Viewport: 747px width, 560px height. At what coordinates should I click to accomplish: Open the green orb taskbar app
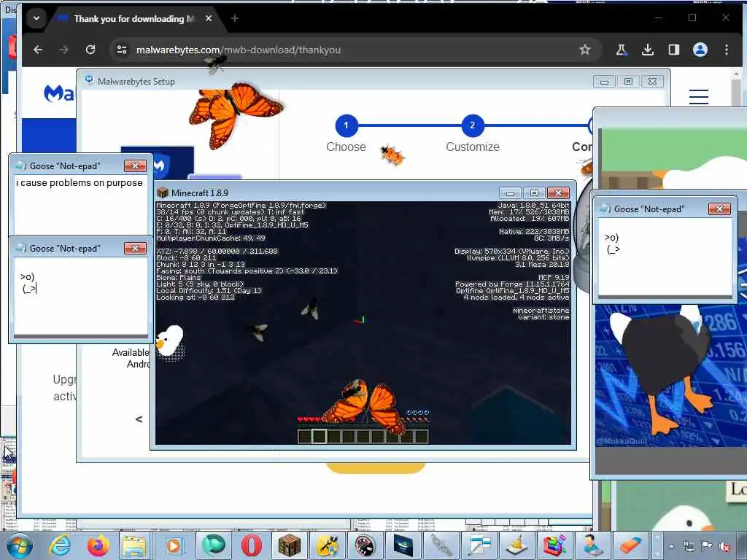[213, 545]
